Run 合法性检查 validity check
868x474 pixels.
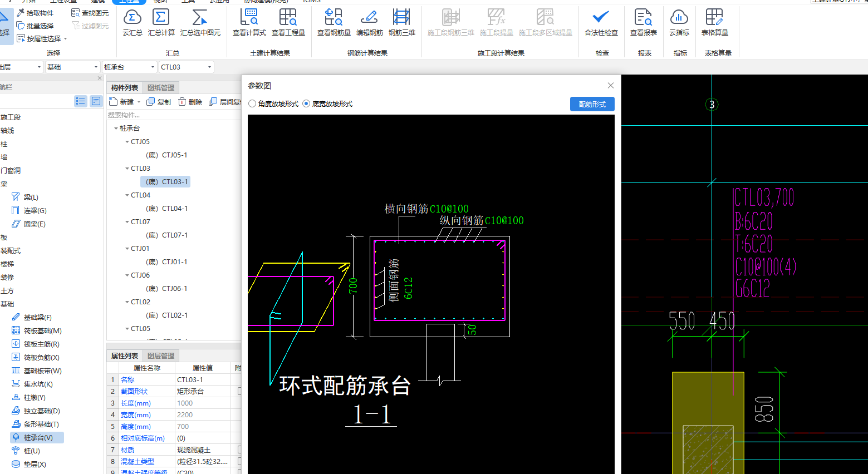click(x=601, y=23)
